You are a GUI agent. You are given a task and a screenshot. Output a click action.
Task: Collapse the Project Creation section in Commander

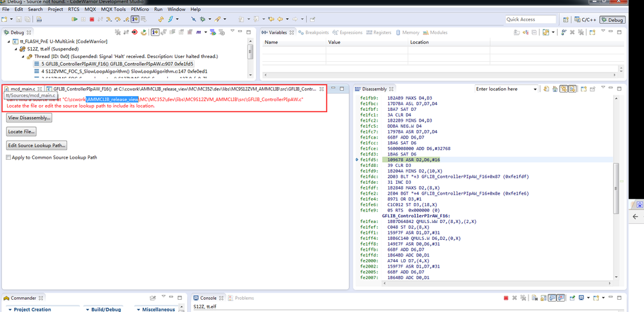pos(29,309)
